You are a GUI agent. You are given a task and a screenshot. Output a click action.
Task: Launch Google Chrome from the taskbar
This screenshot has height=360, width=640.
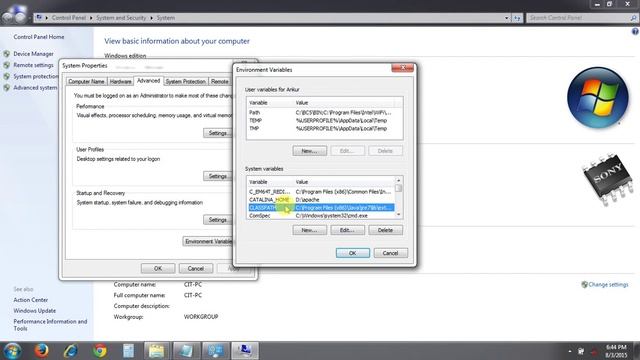pos(100,351)
